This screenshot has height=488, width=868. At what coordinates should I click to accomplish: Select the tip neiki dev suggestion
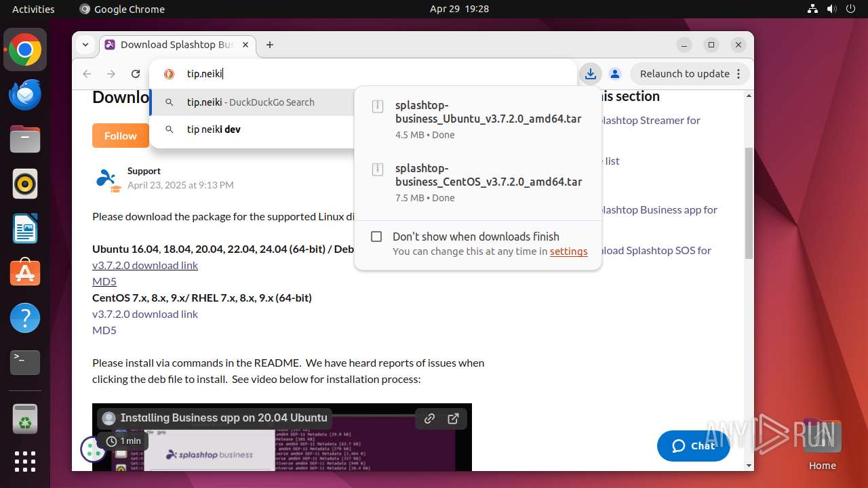(x=252, y=129)
